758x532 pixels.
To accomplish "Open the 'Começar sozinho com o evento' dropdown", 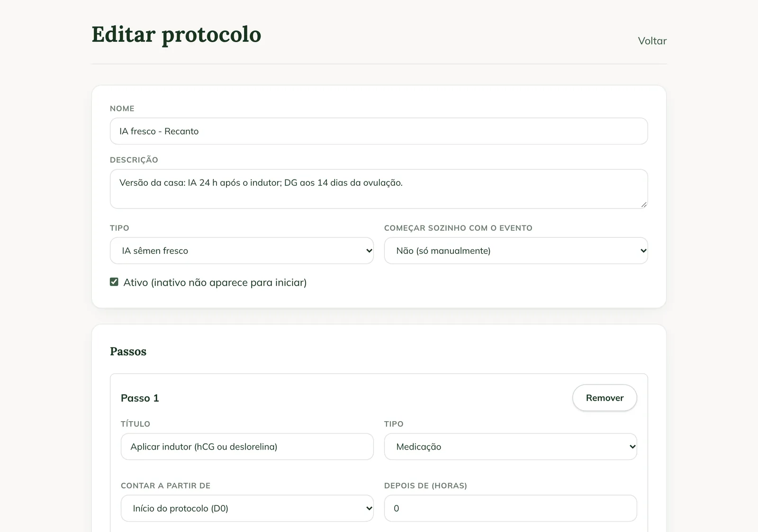I will 516,251.
